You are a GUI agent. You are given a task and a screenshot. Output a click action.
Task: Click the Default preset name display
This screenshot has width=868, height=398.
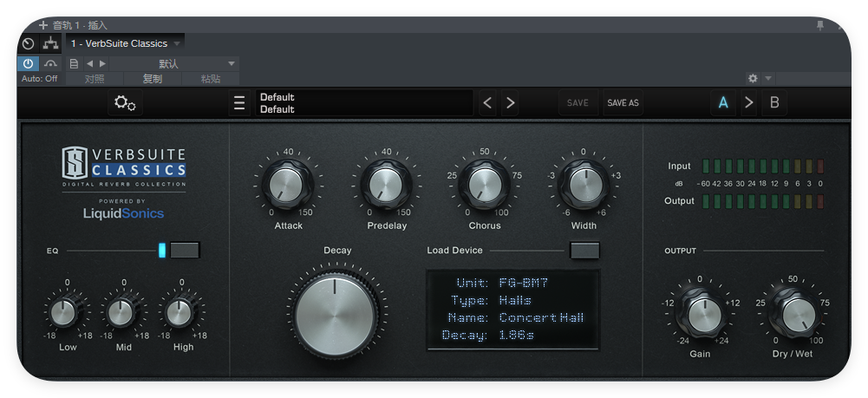coord(364,103)
